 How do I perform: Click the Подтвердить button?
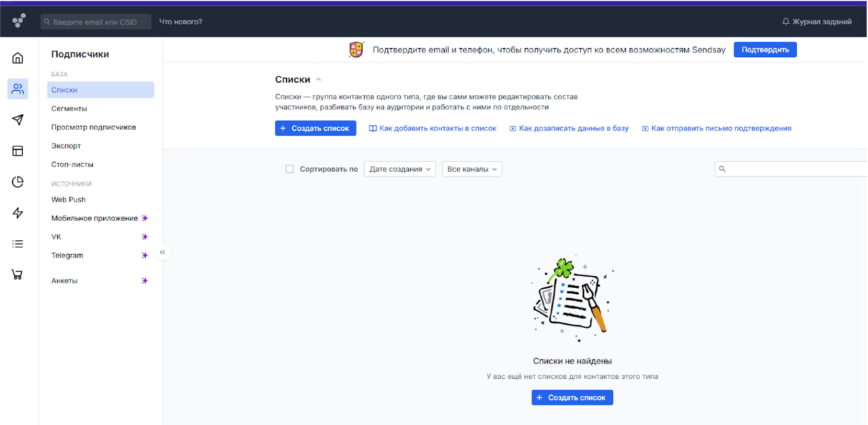[x=765, y=49]
